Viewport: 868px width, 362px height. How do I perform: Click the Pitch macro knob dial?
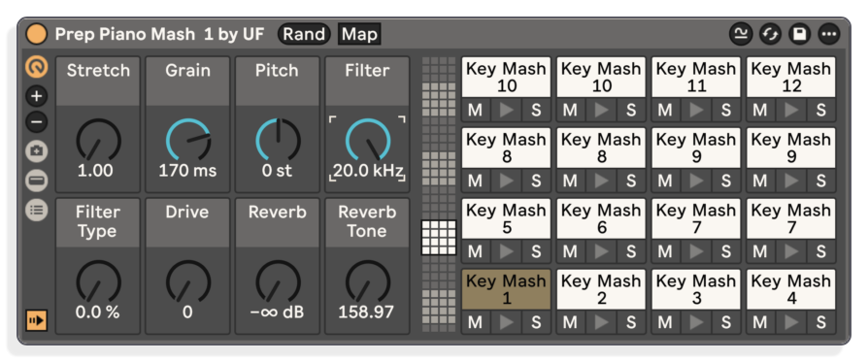tap(278, 140)
